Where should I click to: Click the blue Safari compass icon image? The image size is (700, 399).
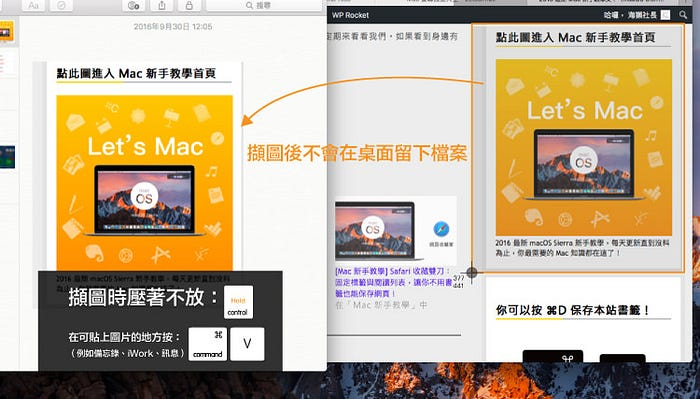coord(441,229)
